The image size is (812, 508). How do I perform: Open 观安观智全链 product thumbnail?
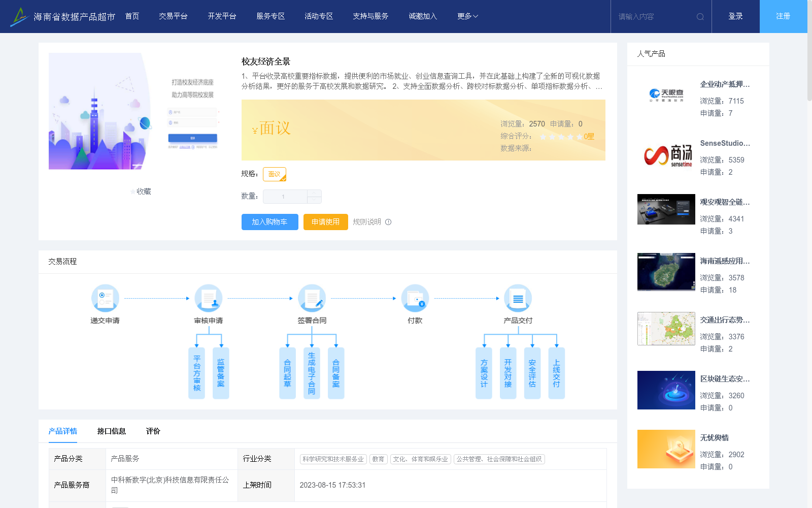tap(666, 209)
